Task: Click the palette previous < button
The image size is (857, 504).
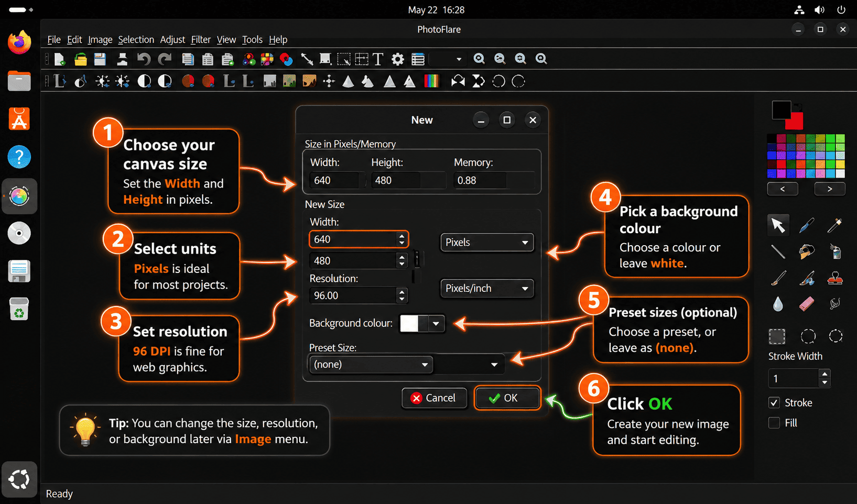Action: pyautogui.click(x=783, y=189)
